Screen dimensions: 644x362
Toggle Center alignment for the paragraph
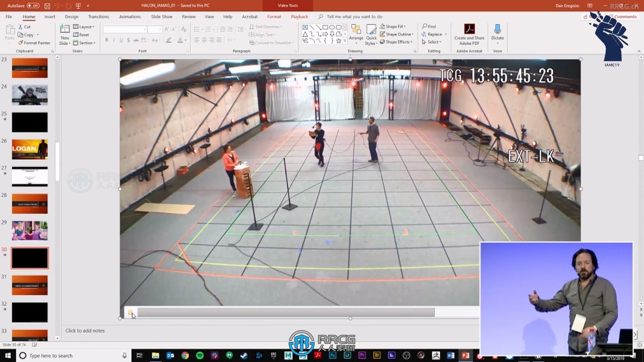tap(204, 40)
